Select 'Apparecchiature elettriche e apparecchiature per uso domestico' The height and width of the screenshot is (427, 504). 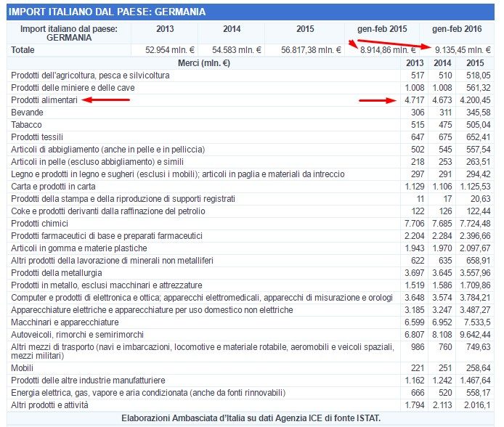tap(152, 310)
